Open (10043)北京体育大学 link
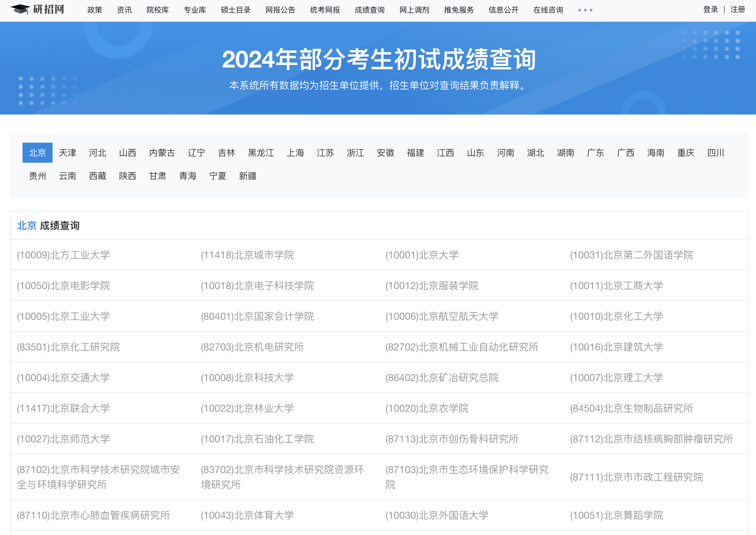This screenshot has width=756, height=535. pos(247,515)
